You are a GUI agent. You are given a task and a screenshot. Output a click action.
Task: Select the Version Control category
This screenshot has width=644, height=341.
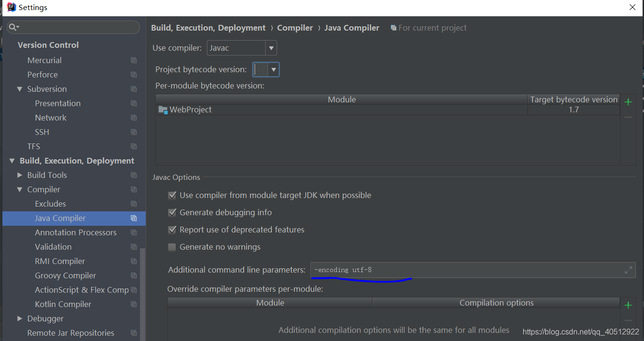[48, 45]
